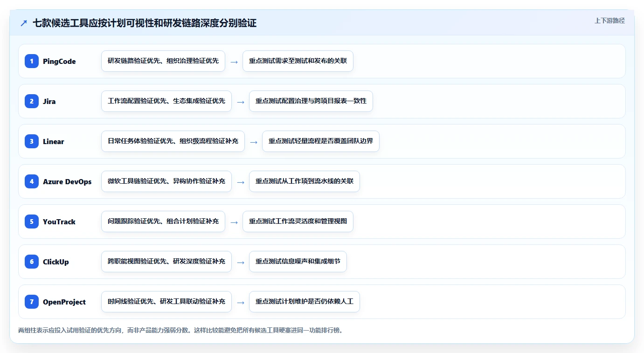Image resolution: width=644 pixels, height=353 pixels.
Task: Click the diagonal arrow icon in the title
Action: (x=24, y=23)
